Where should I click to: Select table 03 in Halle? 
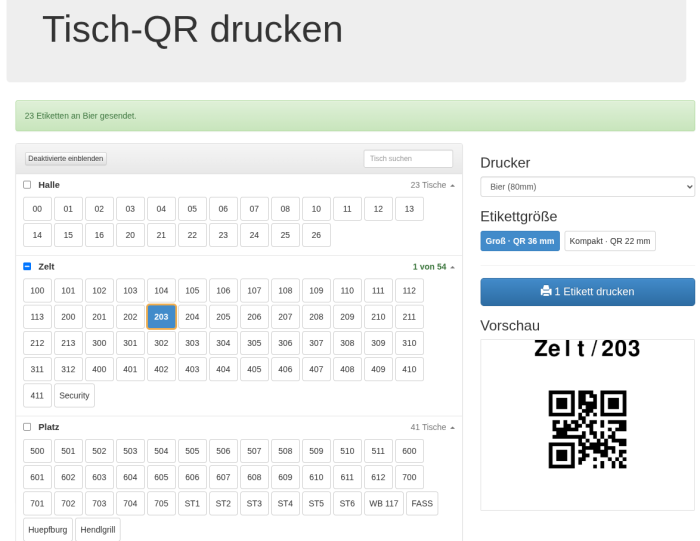click(x=130, y=209)
